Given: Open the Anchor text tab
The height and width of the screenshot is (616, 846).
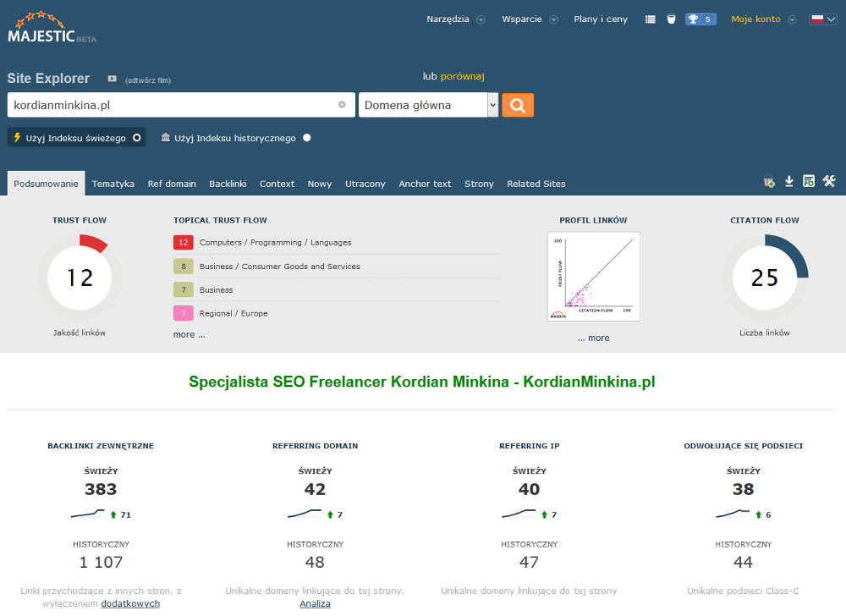Looking at the screenshot, I should [x=425, y=184].
